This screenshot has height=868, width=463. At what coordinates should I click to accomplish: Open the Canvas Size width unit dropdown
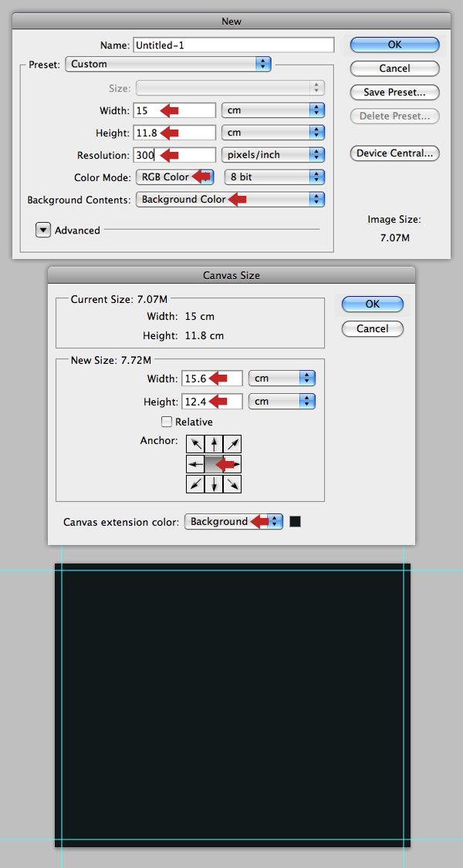(282, 378)
